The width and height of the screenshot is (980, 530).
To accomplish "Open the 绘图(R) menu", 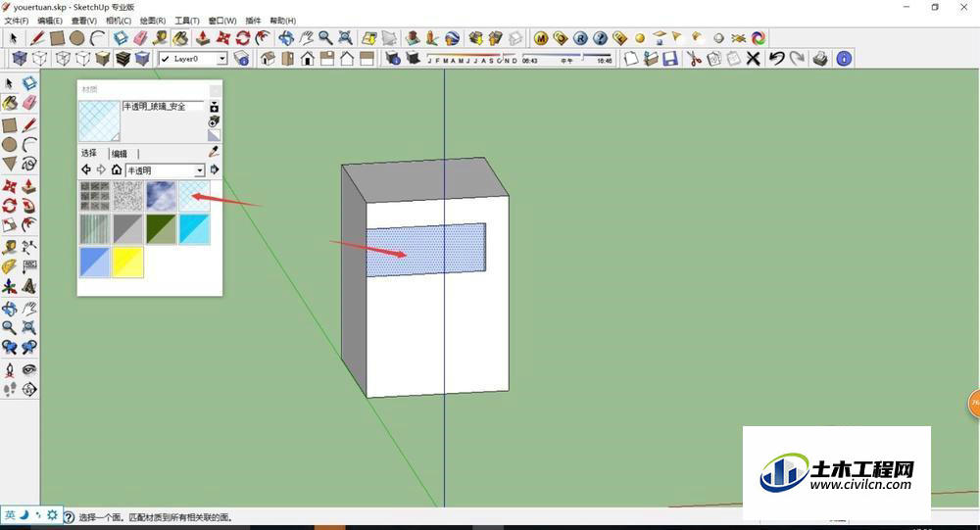I will tap(153, 21).
